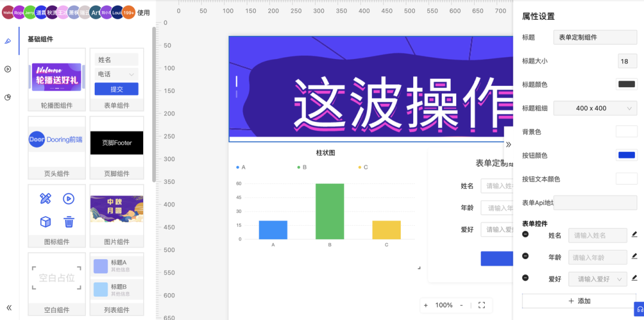Remove the 姓名 form control via minus icon
644x320 pixels.
point(525,235)
